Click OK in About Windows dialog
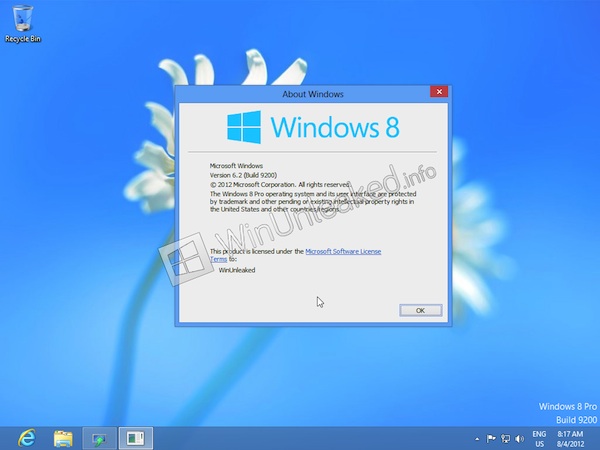600x450 pixels. click(421, 310)
